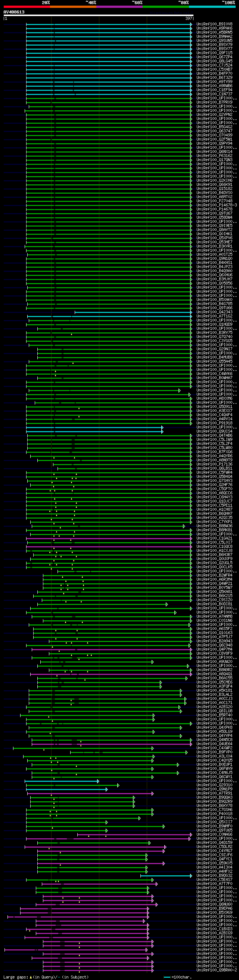Screen dimensions: 239x980
Task: Select hit label UniRef100_Q29310
Action: [x=214, y=785]
